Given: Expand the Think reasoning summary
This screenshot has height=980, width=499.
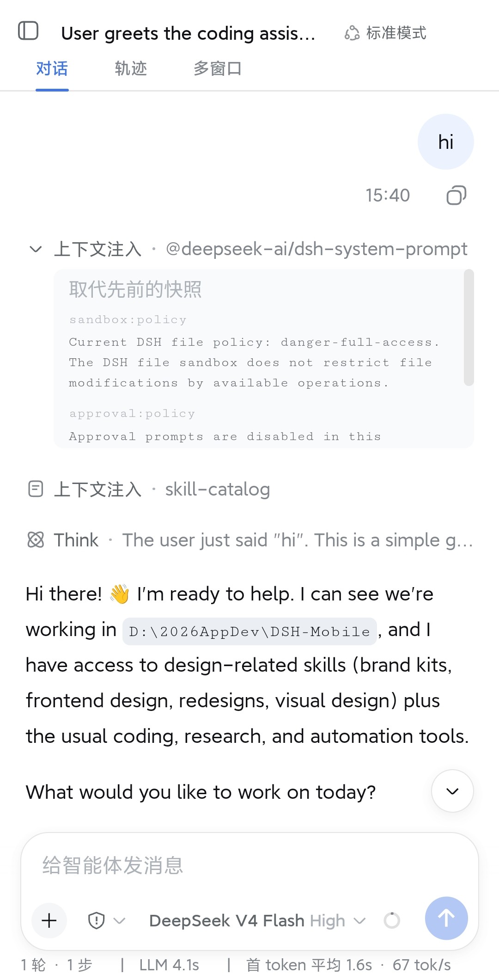Looking at the screenshot, I should [249, 539].
